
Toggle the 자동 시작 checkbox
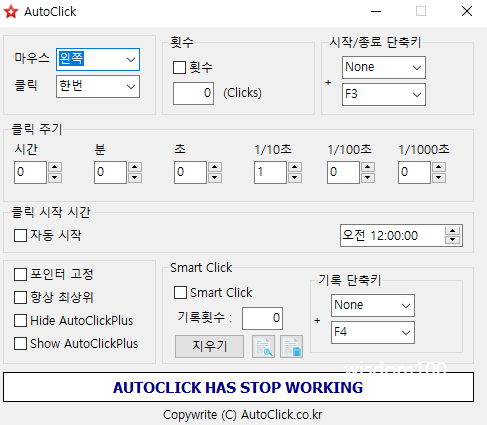pyautogui.click(x=20, y=235)
